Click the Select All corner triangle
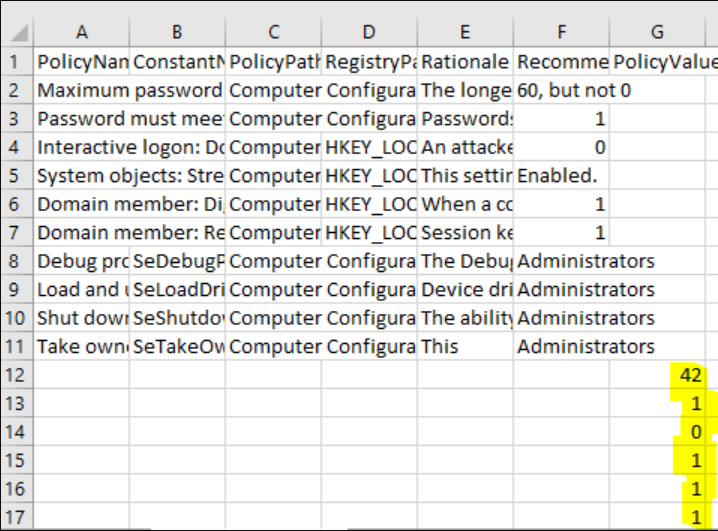Screen dimensions: 718x531 point(17,32)
